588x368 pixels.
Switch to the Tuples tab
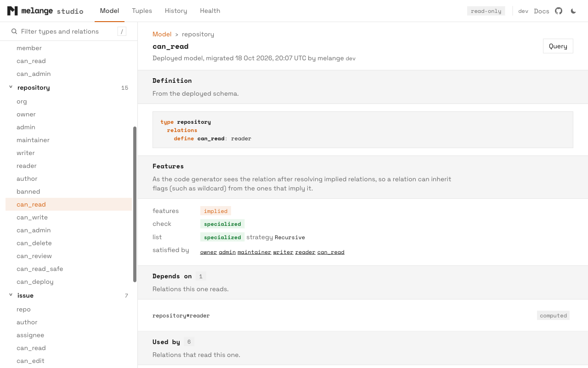click(142, 11)
